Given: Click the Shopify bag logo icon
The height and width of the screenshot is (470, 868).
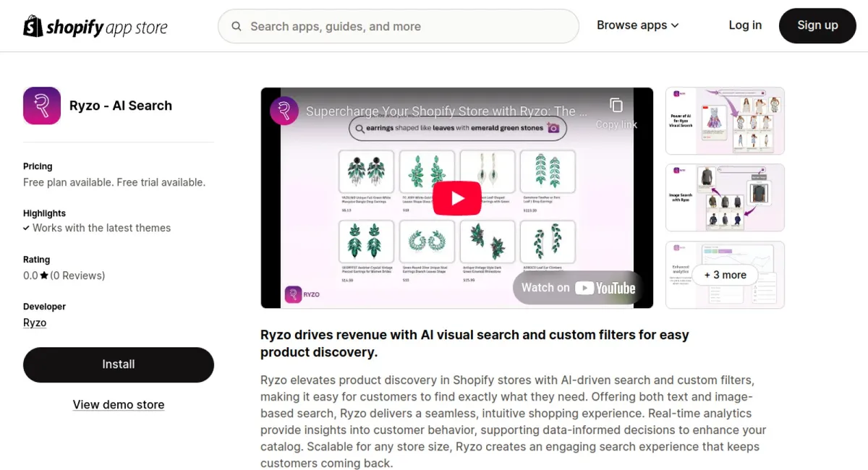Looking at the screenshot, I should tap(33, 26).
